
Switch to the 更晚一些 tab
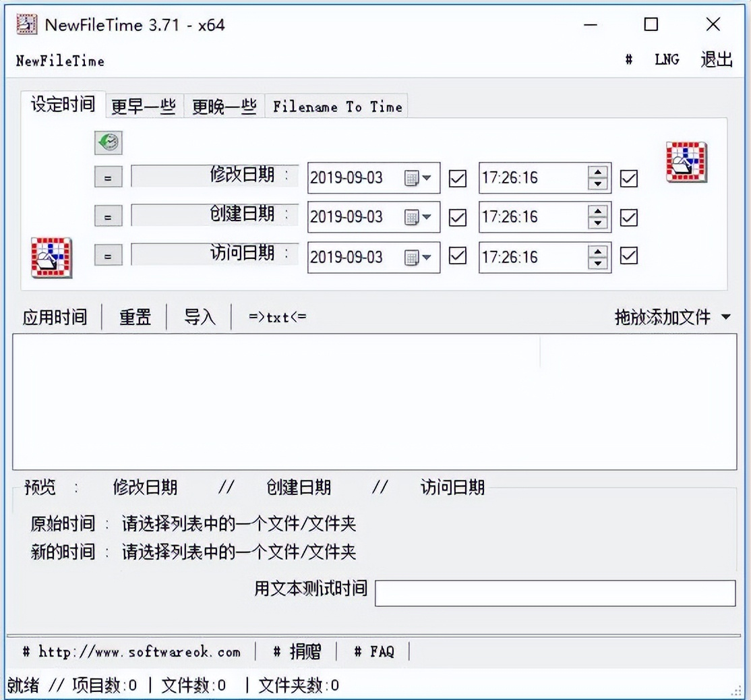point(224,106)
